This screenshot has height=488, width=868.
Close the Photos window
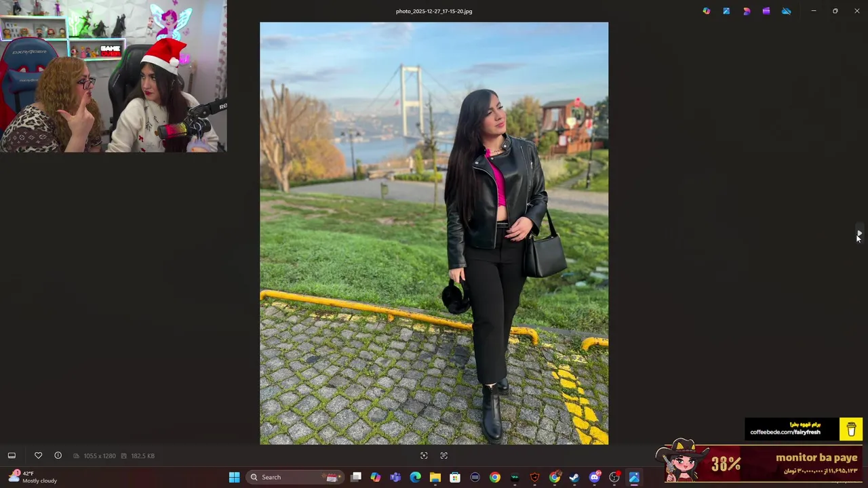tap(857, 11)
